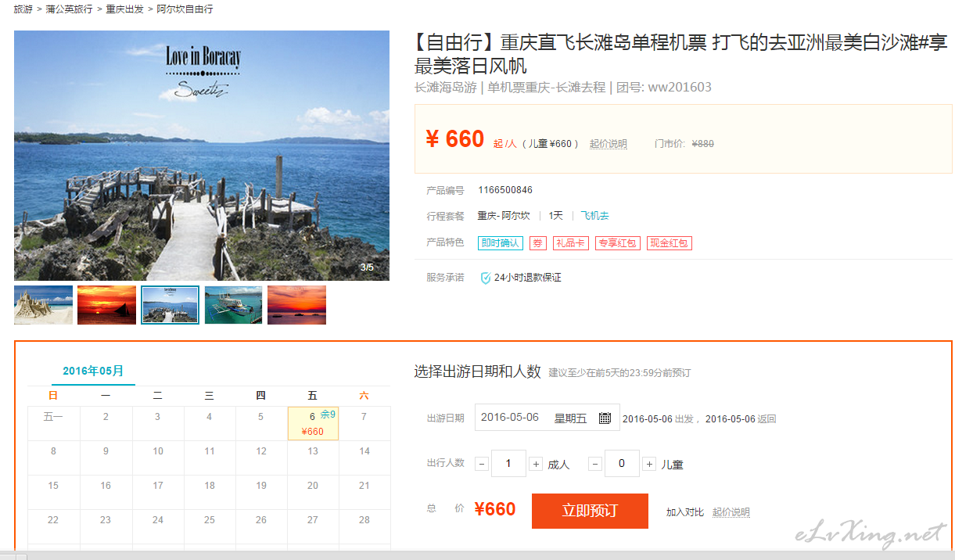Select the red sunset sailboat thumbnail
955x560 pixels.
point(106,305)
